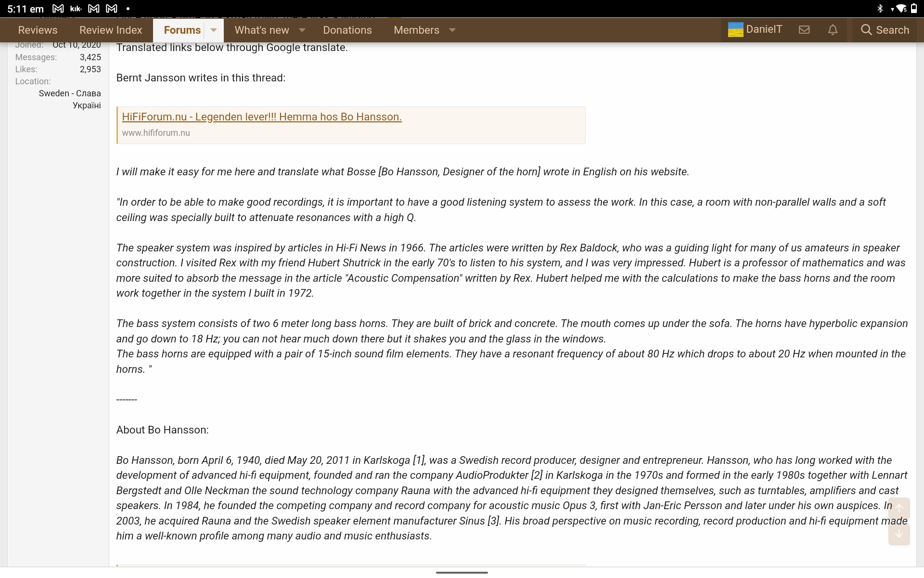The width and height of the screenshot is (924, 578).
Task: Expand the What's new dropdown arrow
Action: coord(302,30)
